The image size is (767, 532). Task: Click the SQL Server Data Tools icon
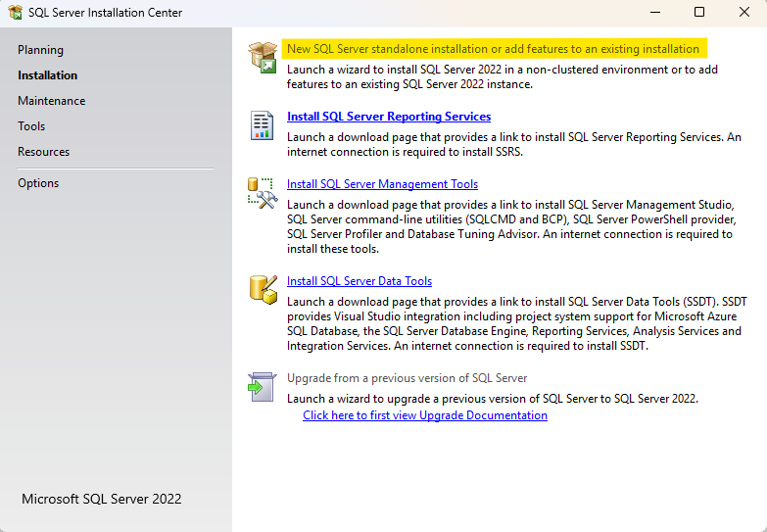tap(263, 289)
